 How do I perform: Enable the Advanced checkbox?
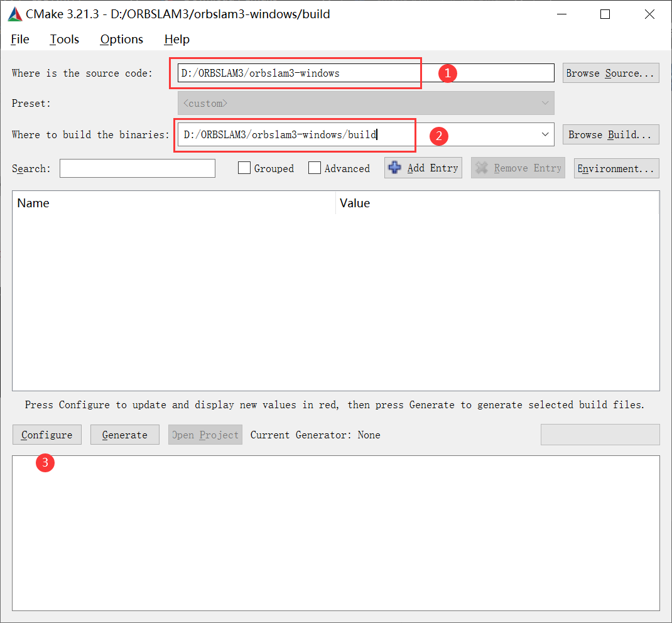(x=314, y=168)
